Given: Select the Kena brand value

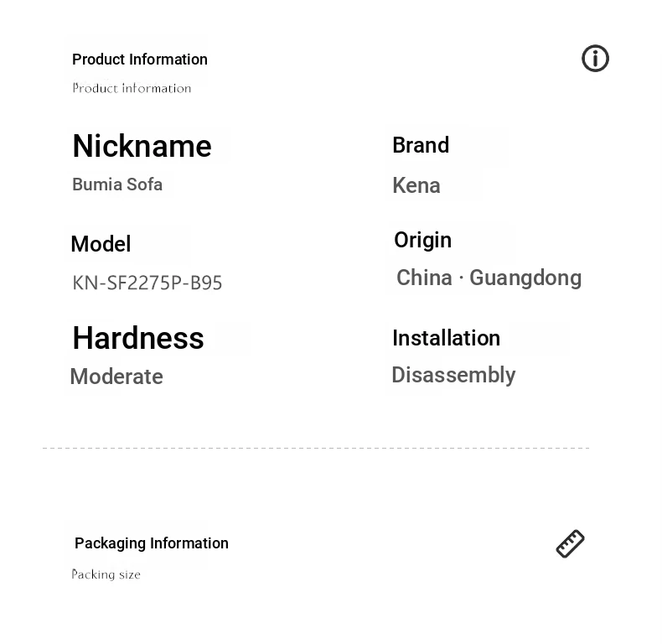Looking at the screenshot, I should (416, 185).
